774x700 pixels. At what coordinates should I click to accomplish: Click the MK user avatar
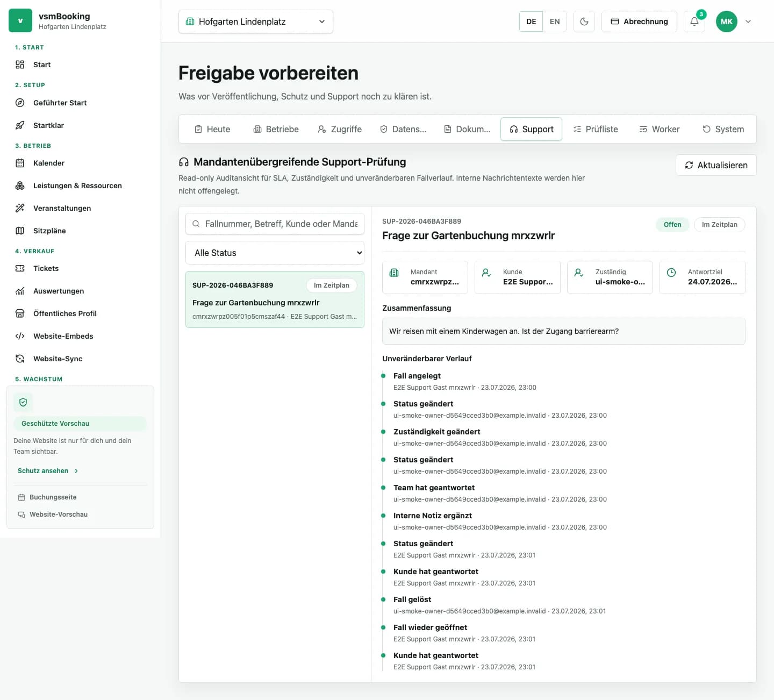pos(727,22)
